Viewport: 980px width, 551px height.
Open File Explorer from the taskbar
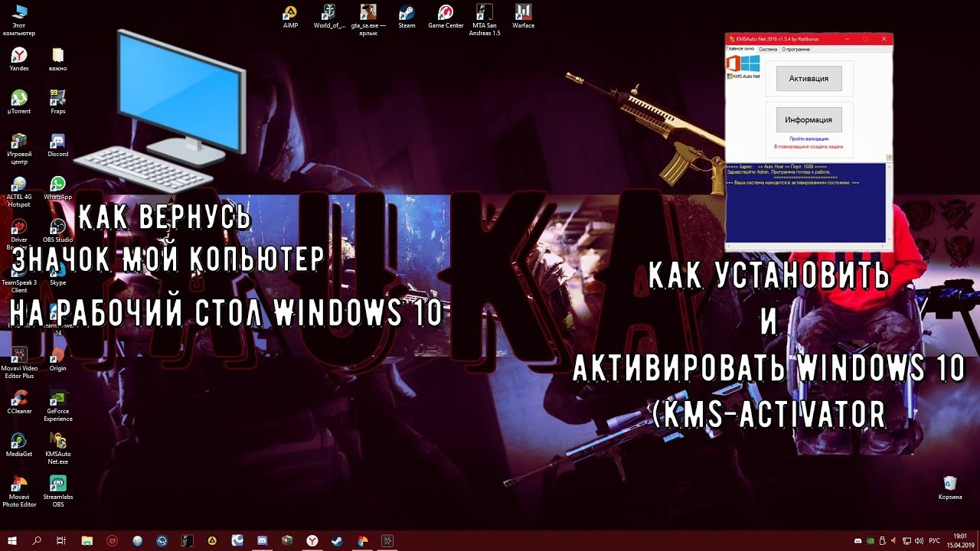[x=87, y=540]
